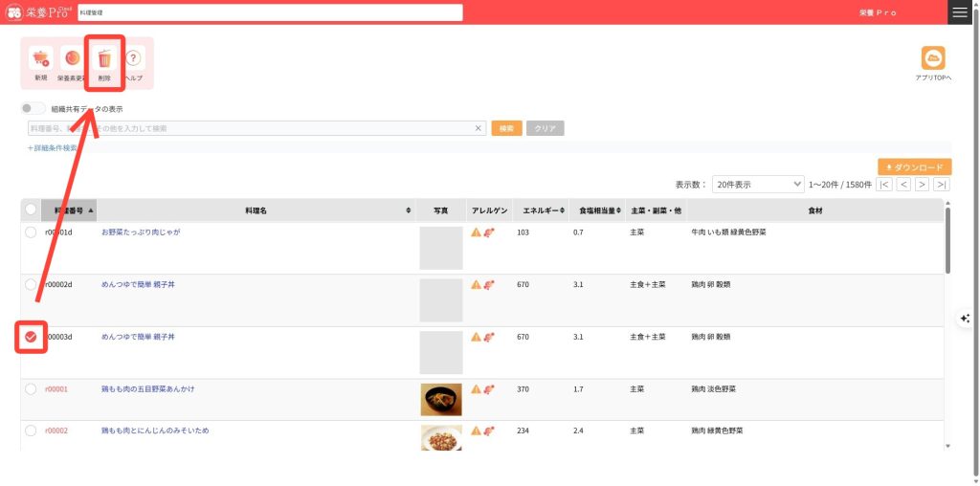This screenshot has width=980, height=486.
Task: Click the r00001 recipe number
Action: click(x=56, y=389)
